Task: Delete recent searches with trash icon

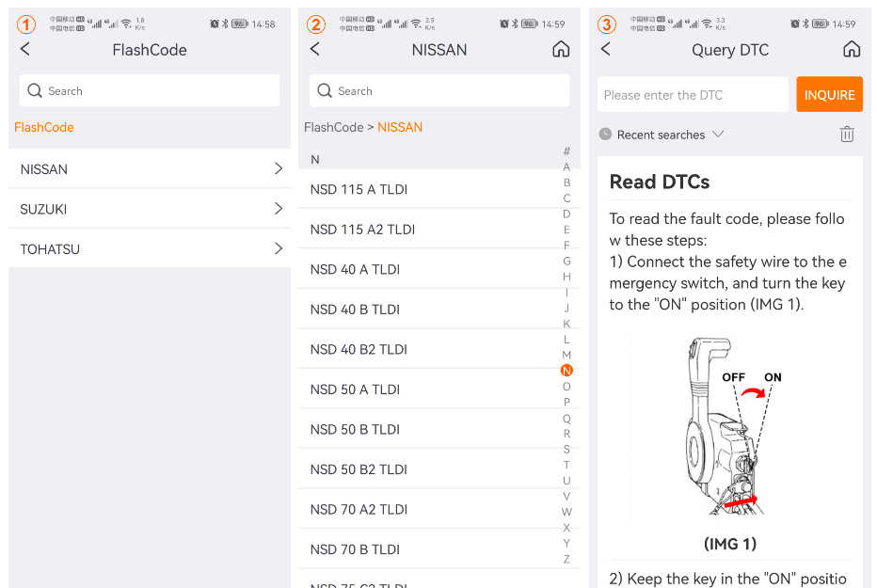Action: (847, 135)
